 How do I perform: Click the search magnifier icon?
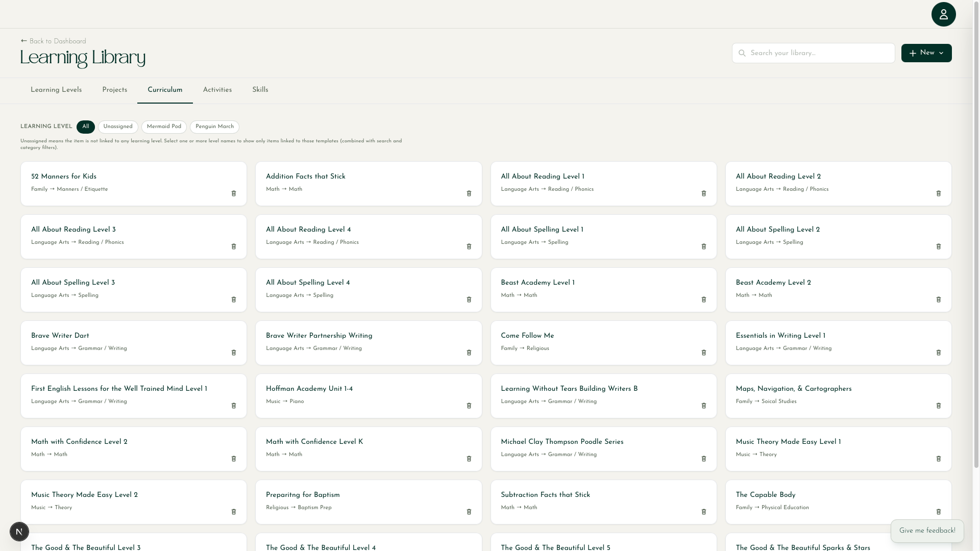pyautogui.click(x=742, y=53)
